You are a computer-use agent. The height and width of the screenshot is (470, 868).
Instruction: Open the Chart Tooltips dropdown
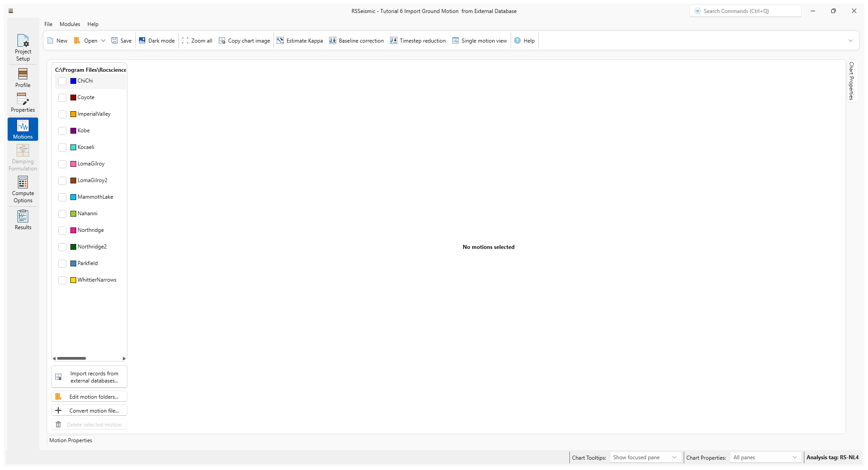click(x=645, y=457)
